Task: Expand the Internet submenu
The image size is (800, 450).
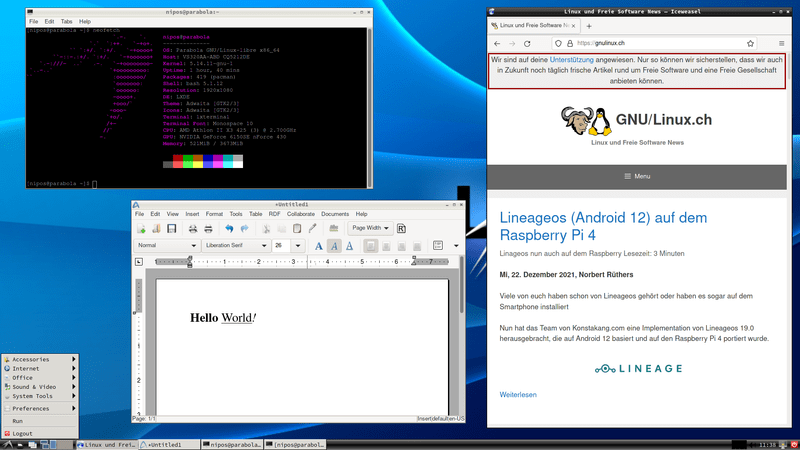Action: point(40,368)
